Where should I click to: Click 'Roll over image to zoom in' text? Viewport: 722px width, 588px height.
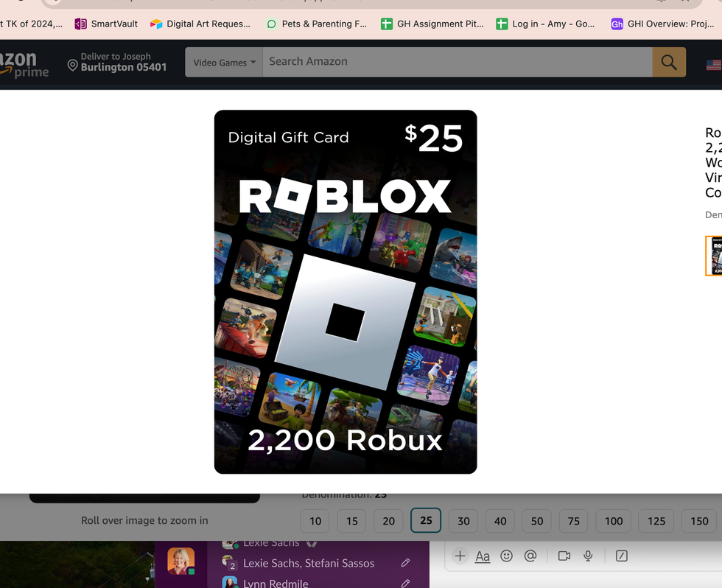coord(144,520)
